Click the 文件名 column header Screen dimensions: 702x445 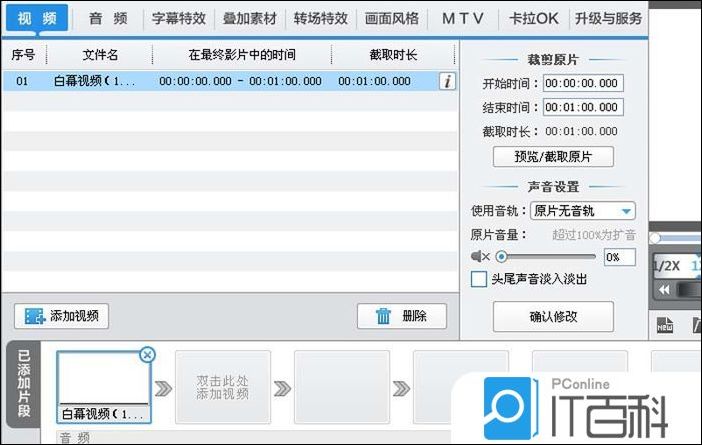click(x=100, y=55)
